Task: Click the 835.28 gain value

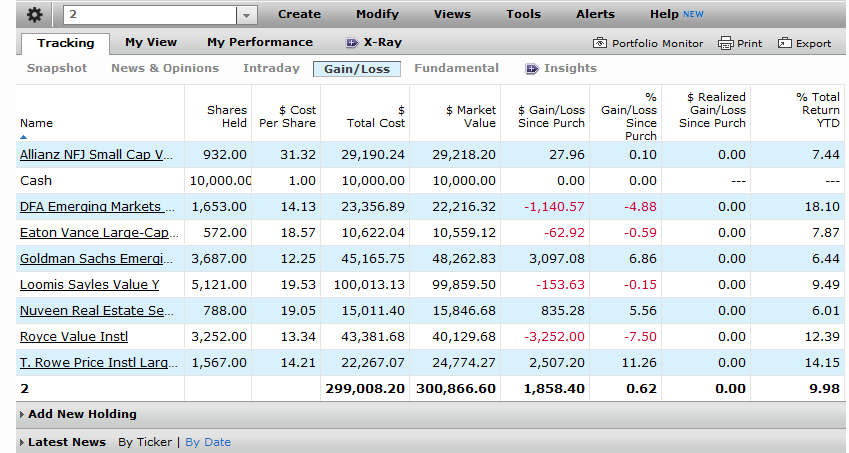Action: coord(563,311)
